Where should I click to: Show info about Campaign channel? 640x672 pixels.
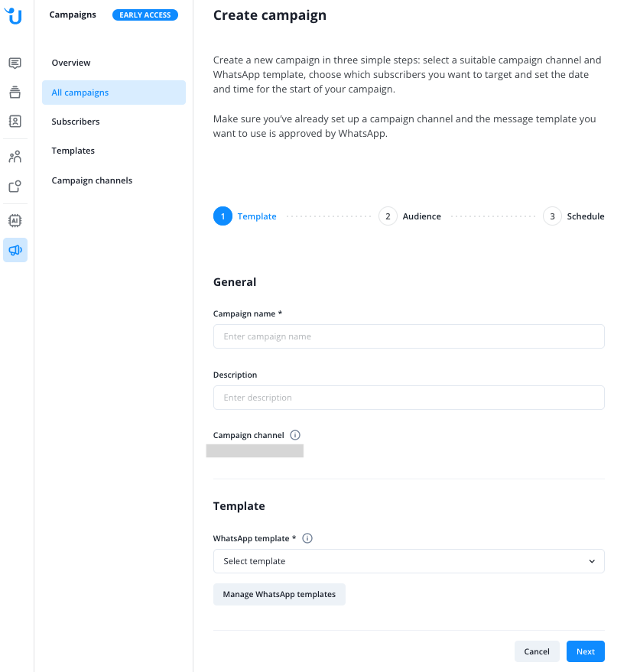[x=295, y=435]
